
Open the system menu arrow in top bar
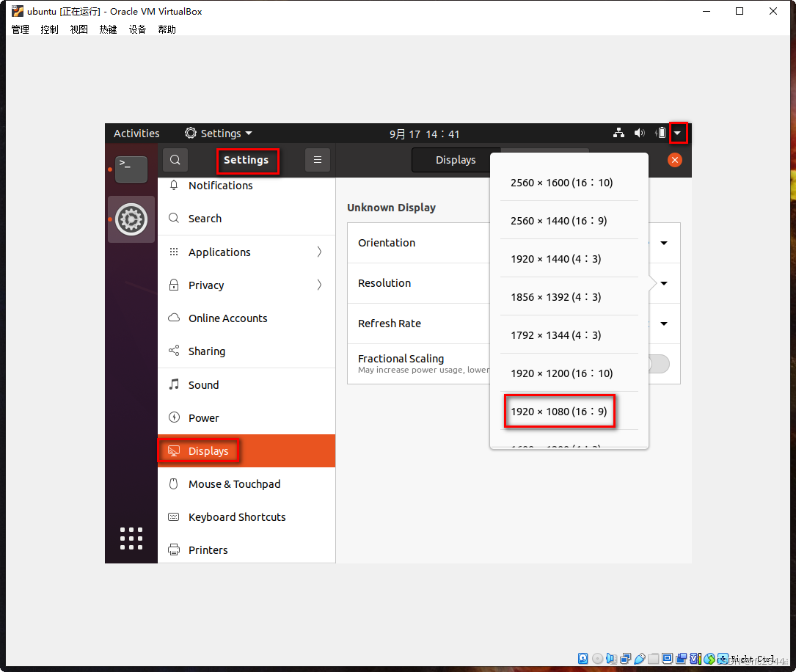(x=678, y=133)
